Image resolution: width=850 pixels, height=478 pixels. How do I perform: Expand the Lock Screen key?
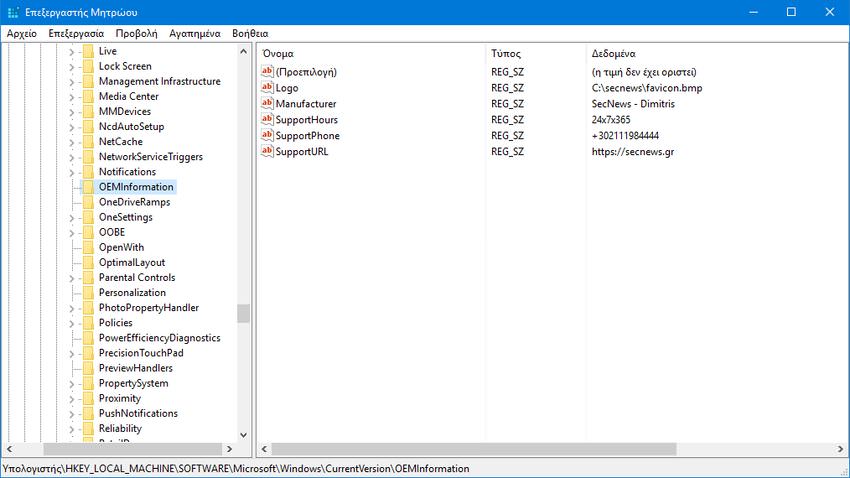tap(72, 67)
